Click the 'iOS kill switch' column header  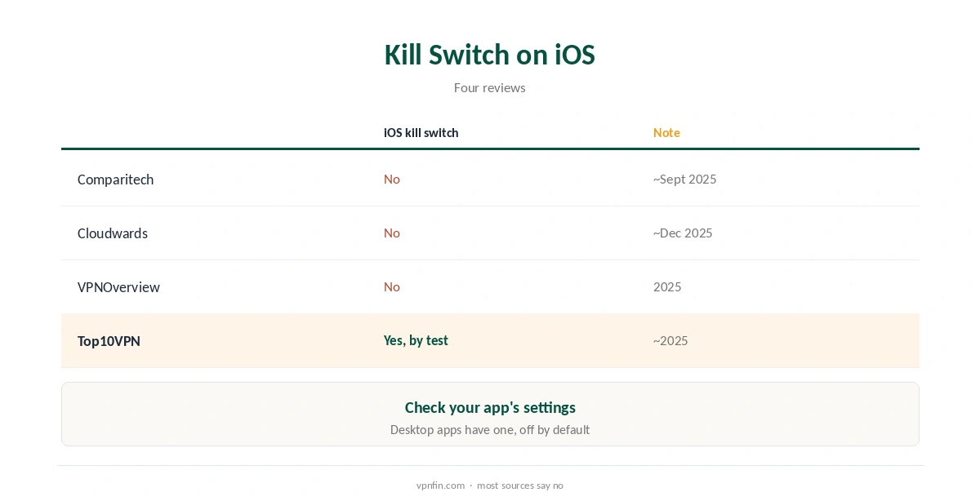point(421,132)
